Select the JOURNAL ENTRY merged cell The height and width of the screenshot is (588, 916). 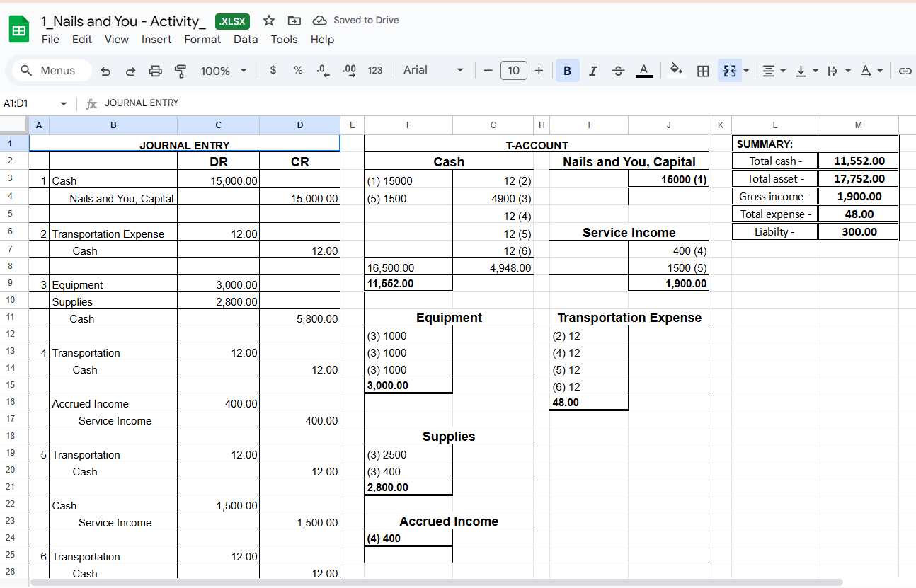(x=184, y=144)
